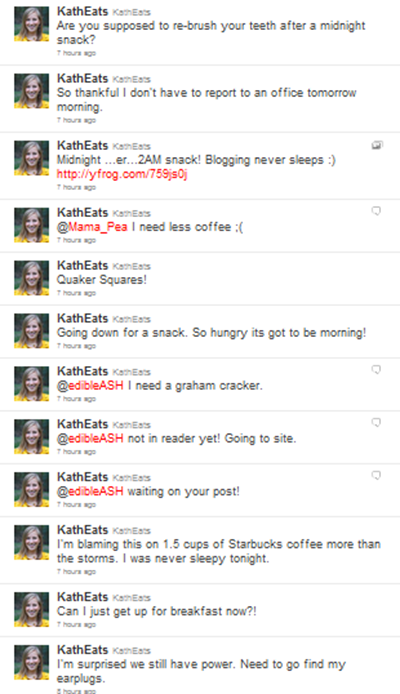Open the yfrog.com/759js0j link
Screen dimensions: 400x694
[x=122, y=174]
